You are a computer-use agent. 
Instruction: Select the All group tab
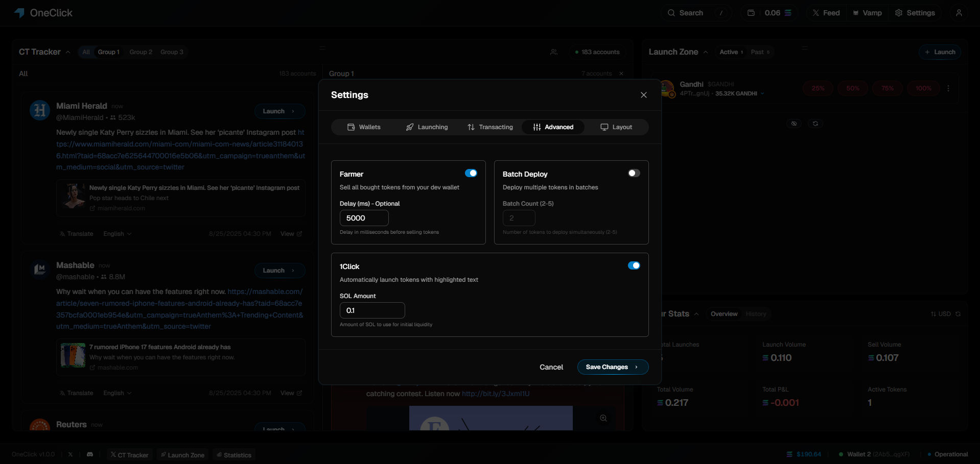tap(86, 52)
